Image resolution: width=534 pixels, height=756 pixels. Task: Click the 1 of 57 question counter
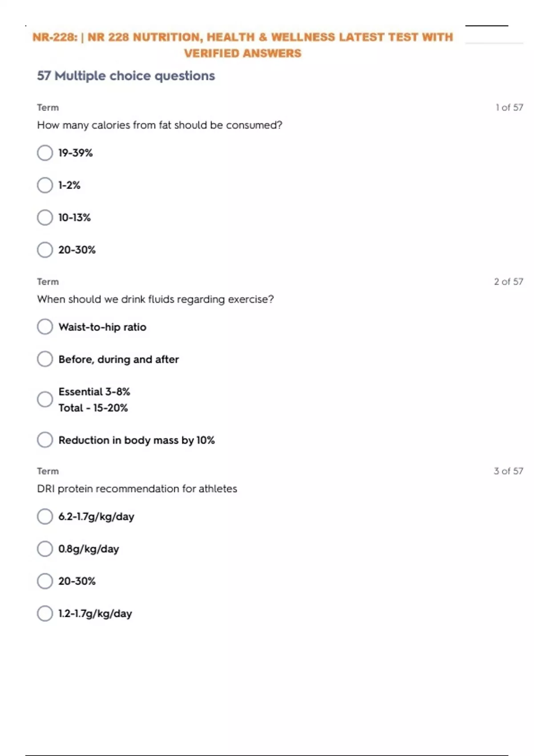coord(509,108)
